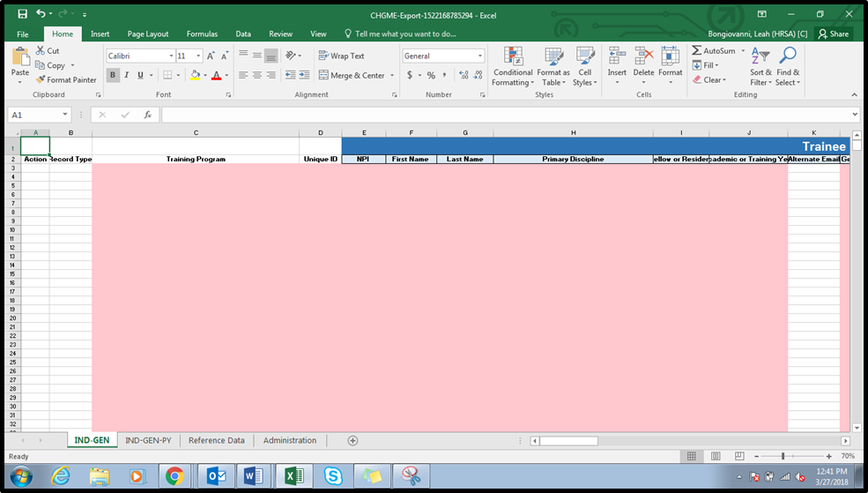Toggle Italic formatting
The image size is (868, 493).
click(126, 76)
